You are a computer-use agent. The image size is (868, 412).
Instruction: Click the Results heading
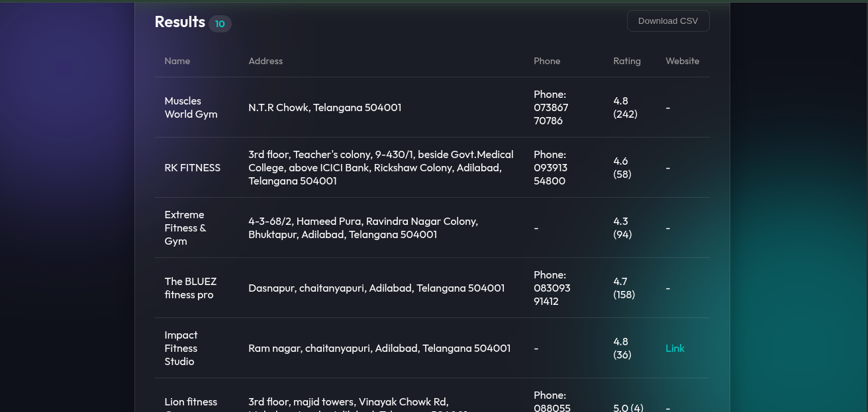pyautogui.click(x=180, y=22)
